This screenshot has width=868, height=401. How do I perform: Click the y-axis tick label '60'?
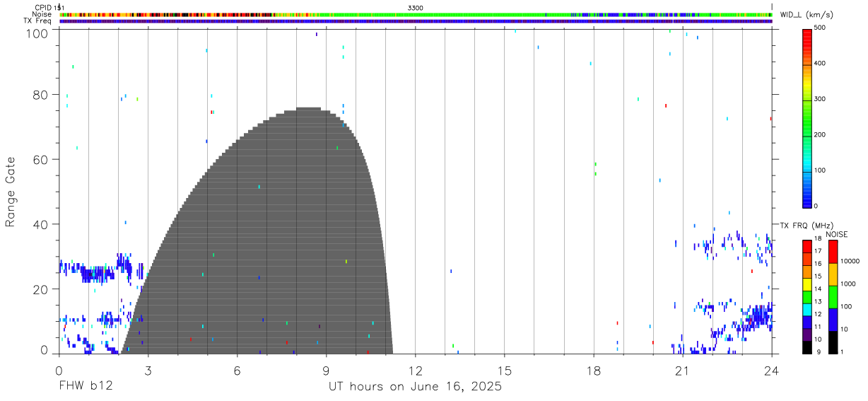coord(41,160)
